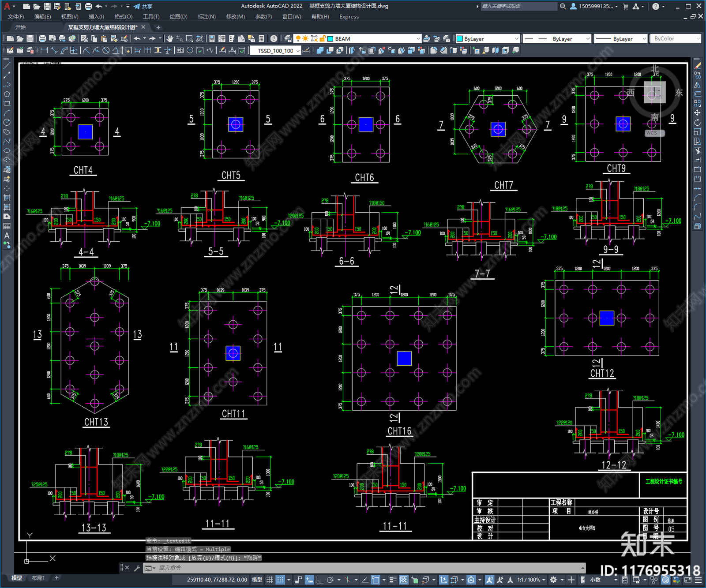
Task: Click the Hatch tool on the left toolbar
Action: pos(7,198)
